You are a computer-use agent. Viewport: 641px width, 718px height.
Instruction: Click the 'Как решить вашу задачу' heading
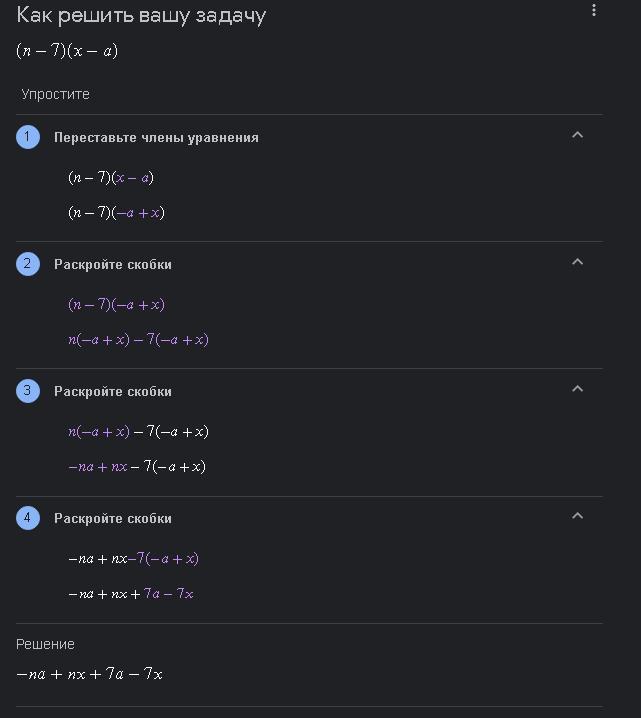click(x=141, y=17)
